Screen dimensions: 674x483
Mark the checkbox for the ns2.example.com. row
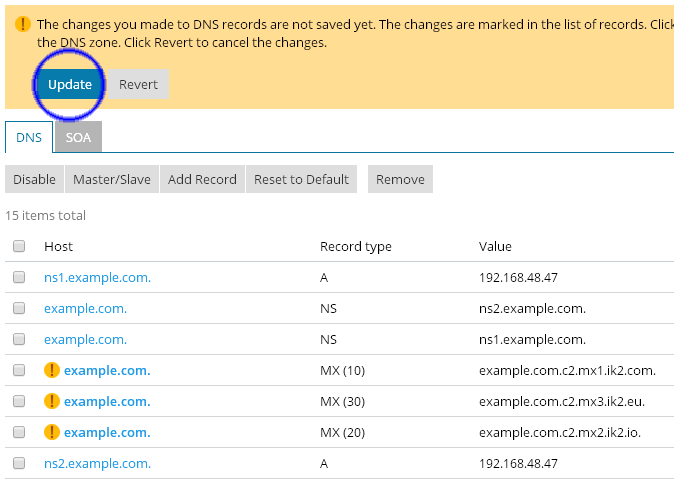(x=19, y=463)
